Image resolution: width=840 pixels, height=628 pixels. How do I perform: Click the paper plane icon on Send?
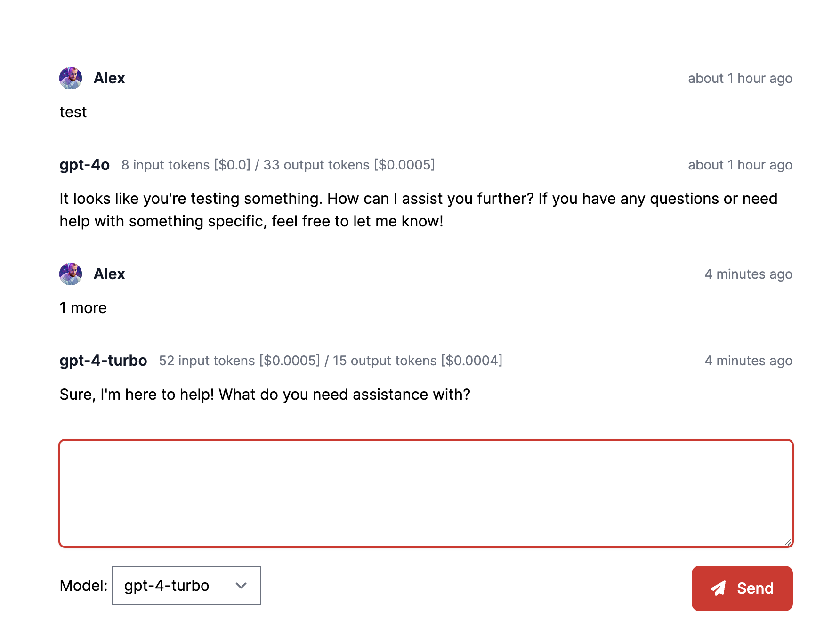click(718, 588)
